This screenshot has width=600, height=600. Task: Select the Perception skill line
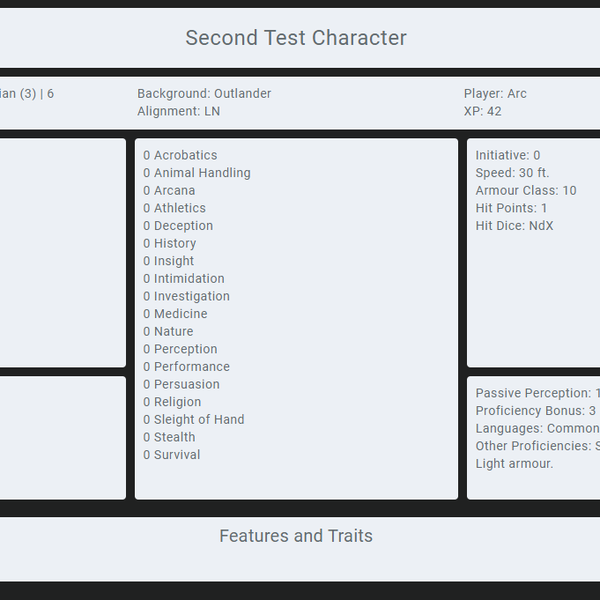pyautogui.click(x=180, y=349)
